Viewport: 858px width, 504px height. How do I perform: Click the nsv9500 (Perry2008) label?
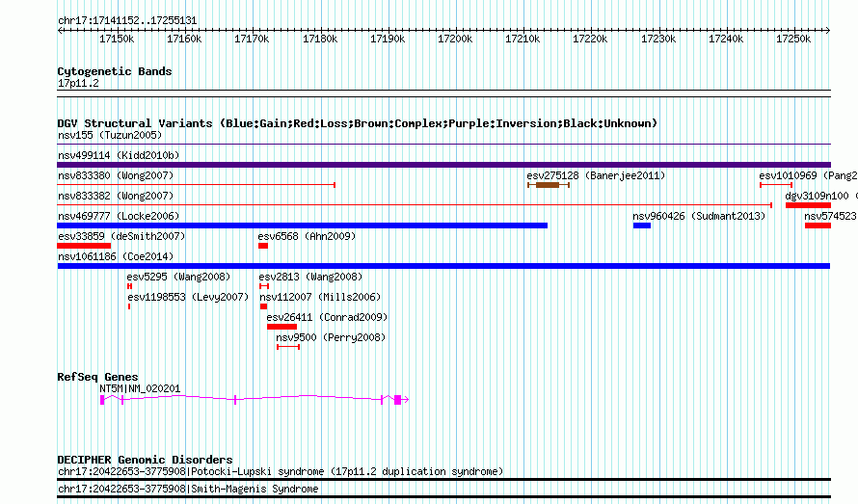click(x=331, y=337)
